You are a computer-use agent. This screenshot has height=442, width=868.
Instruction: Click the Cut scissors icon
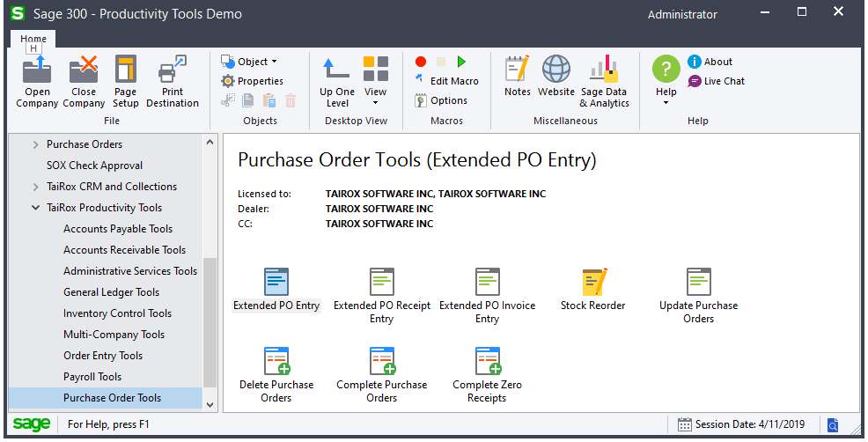pyautogui.click(x=227, y=100)
